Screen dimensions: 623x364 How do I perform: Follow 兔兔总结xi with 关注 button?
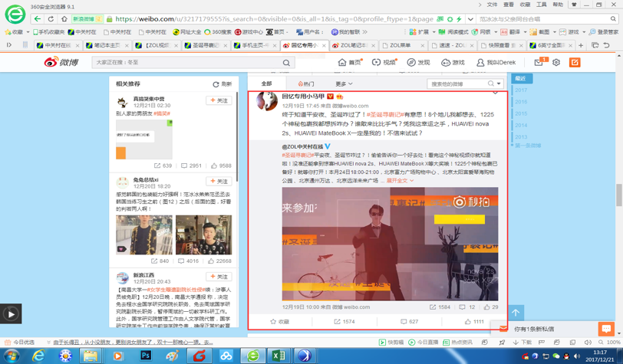tap(219, 182)
